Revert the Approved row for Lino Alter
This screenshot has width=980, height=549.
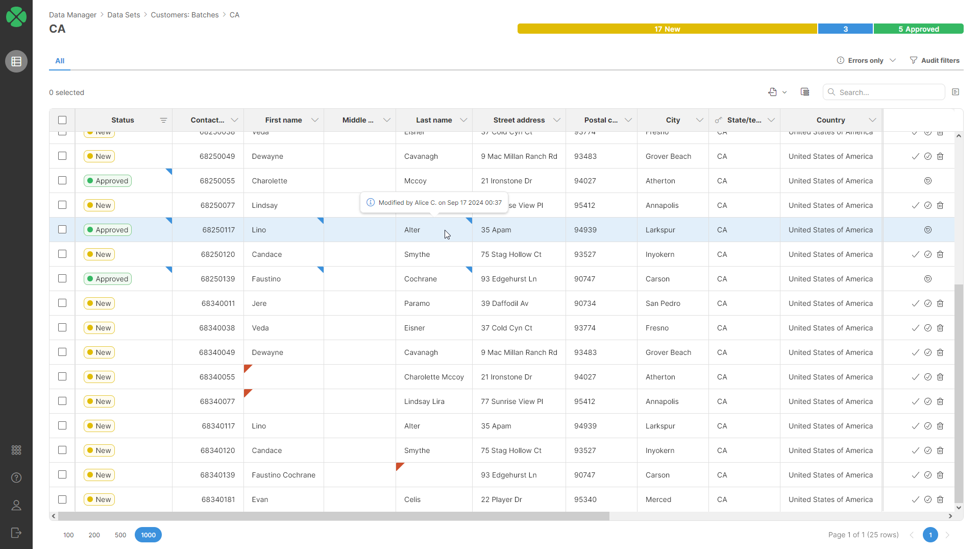click(927, 229)
